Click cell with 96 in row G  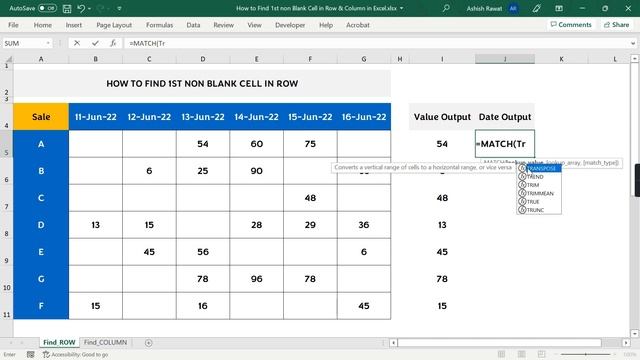(x=256, y=279)
